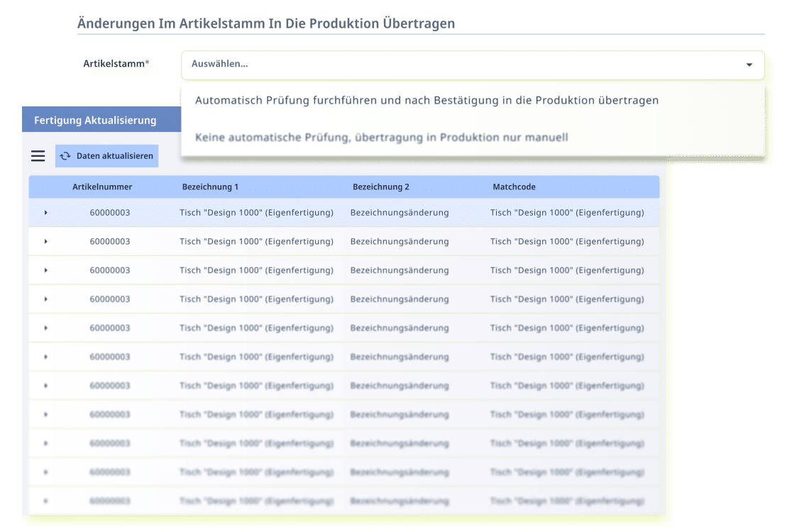The height and width of the screenshot is (532, 787).
Task: Click the Artikelstamm field label
Action: coord(116,64)
